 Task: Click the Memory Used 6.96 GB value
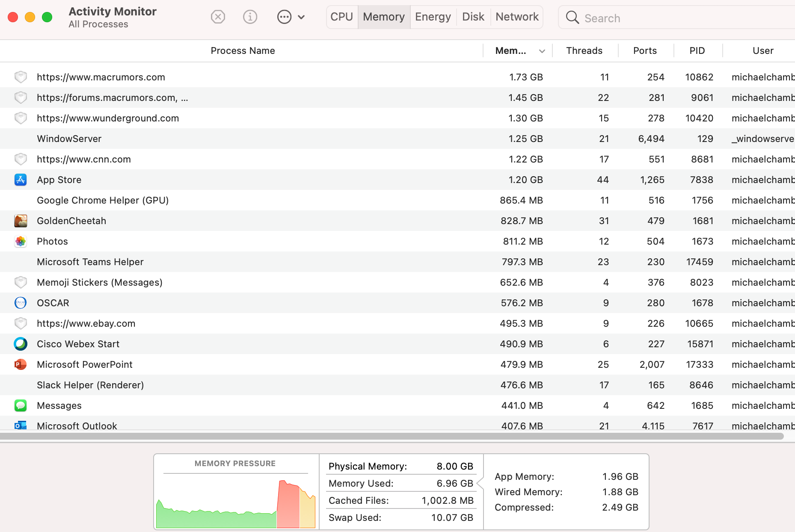[x=455, y=483]
